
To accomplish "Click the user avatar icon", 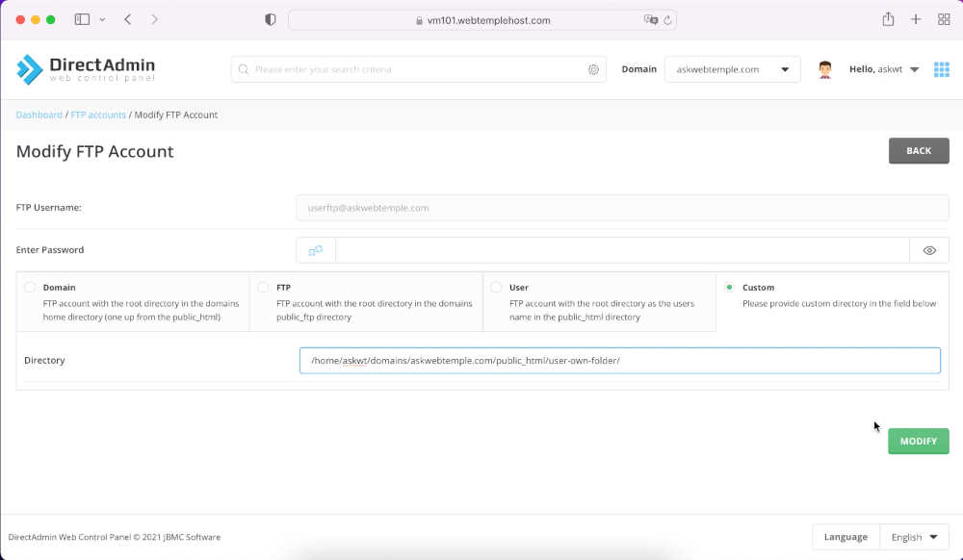I will pyautogui.click(x=825, y=69).
